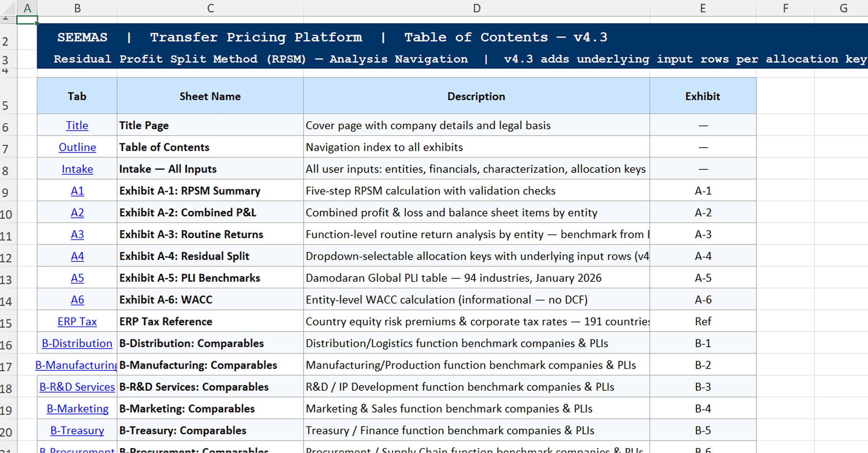Image resolution: width=868 pixels, height=453 pixels.
Task: Select 'B-Marketing: Comparables' cell
Action: coord(210,408)
